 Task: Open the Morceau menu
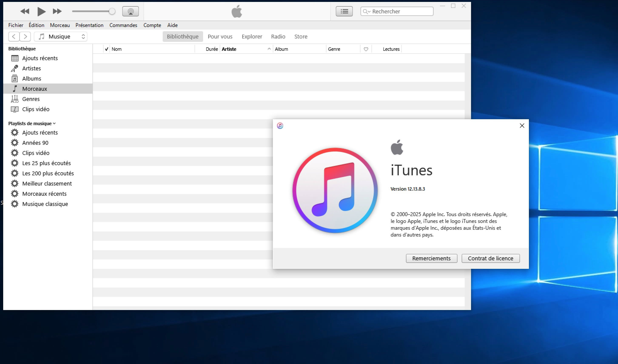pyautogui.click(x=60, y=25)
